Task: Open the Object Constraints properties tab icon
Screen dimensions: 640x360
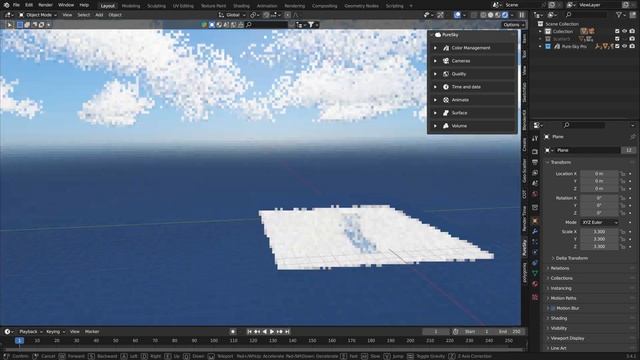Action: 535,263
